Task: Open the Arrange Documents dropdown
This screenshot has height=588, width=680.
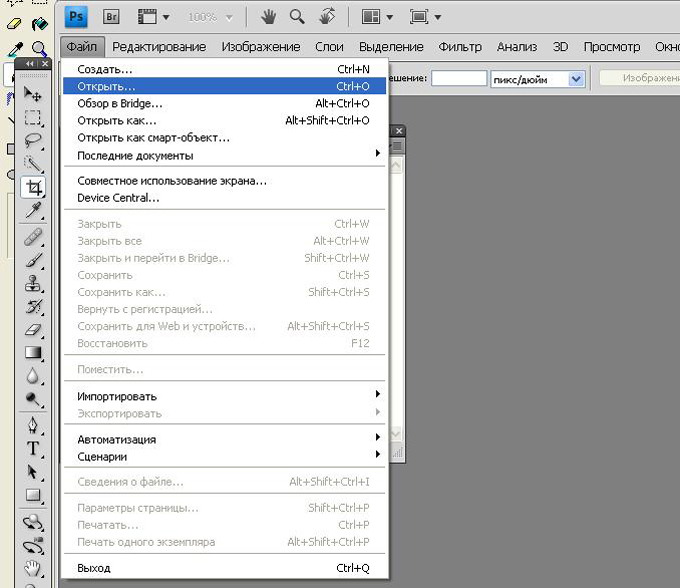Action: (377, 16)
